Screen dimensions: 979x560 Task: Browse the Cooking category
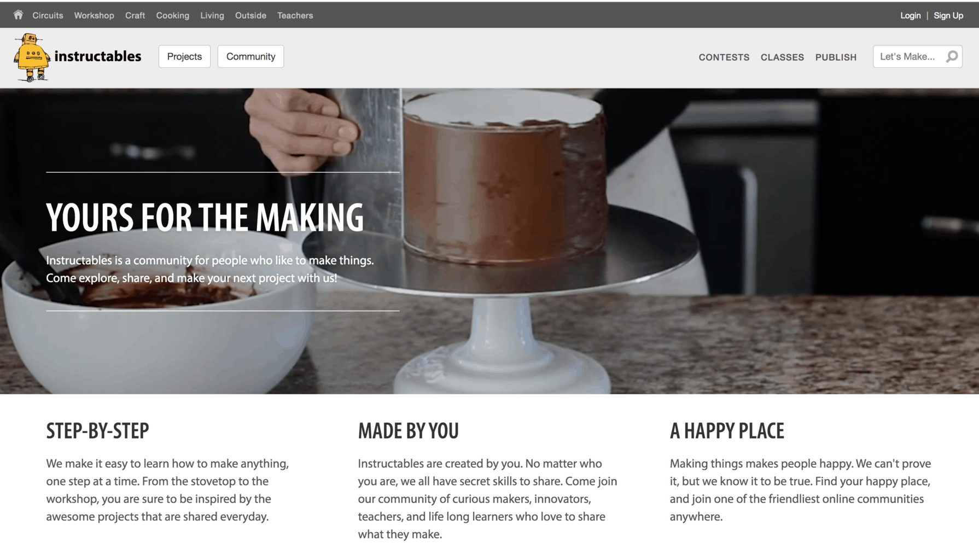173,15
